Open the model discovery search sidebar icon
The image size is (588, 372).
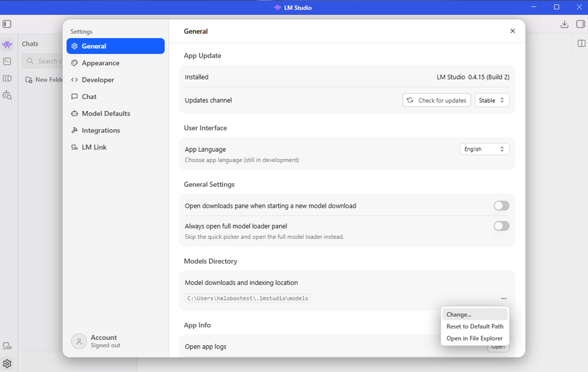click(x=7, y=95)
